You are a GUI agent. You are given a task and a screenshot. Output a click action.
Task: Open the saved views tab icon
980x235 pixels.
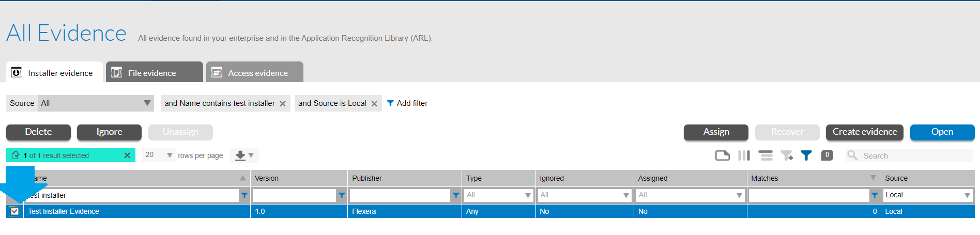coord(722,155)
